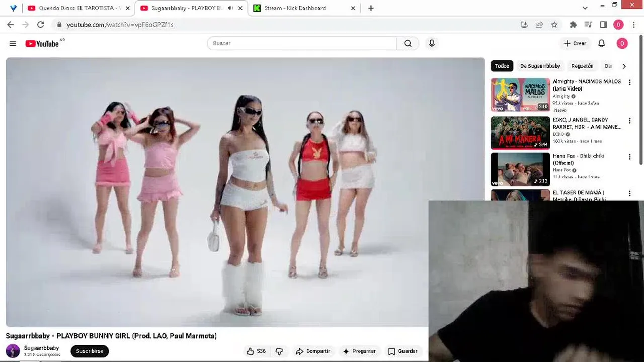Go back with the browser arrow

pos(10,24)
